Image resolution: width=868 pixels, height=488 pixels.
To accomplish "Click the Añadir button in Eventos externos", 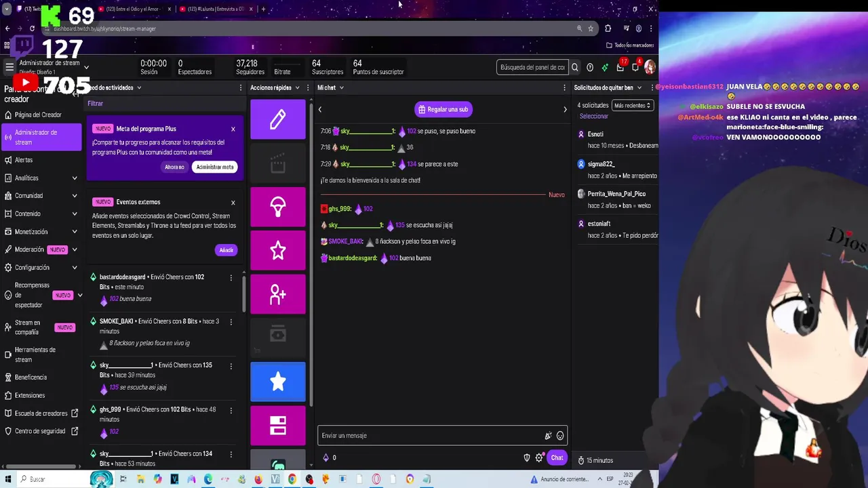I will click(226, 250).
